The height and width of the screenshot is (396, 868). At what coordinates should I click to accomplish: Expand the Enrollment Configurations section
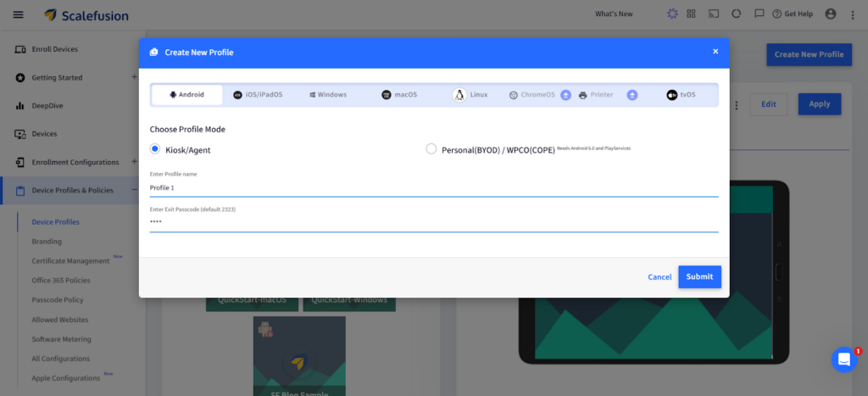pyautogui.click(x=134, y=162)
